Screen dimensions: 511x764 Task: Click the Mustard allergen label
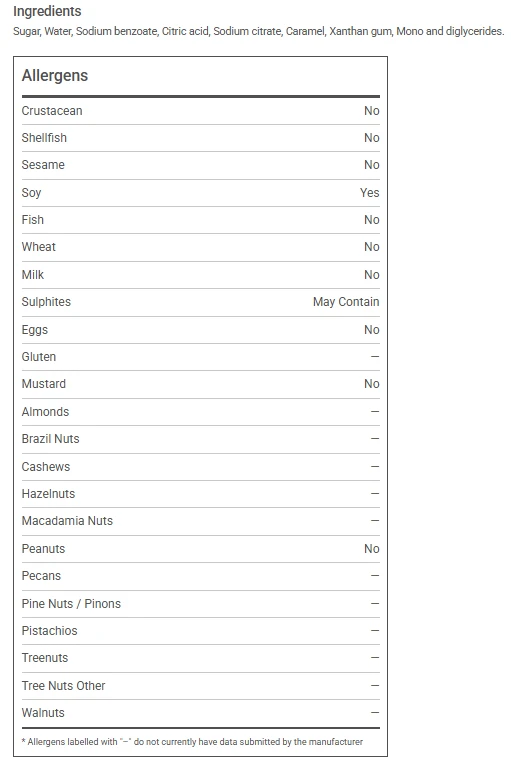43,384
